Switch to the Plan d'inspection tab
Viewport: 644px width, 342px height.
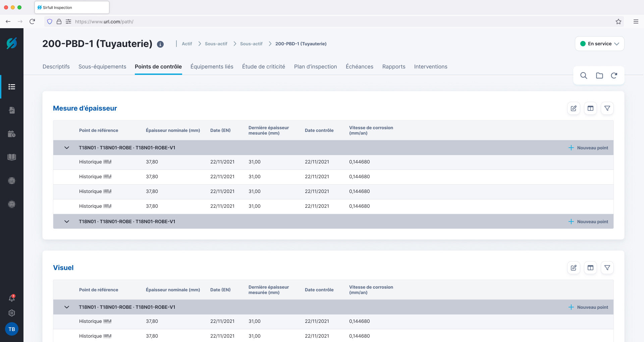(315, 66)
